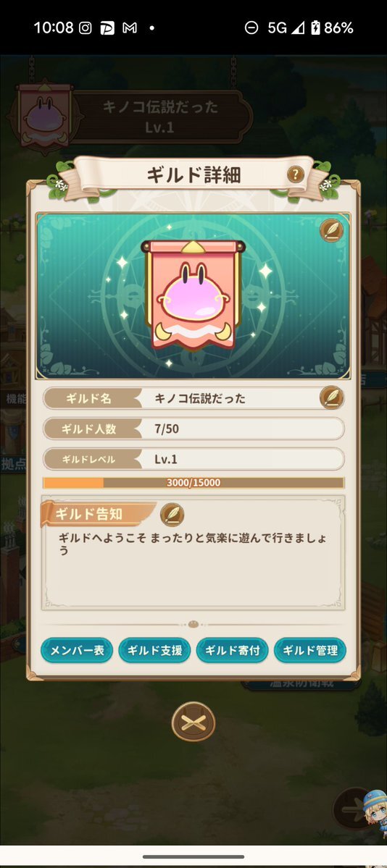Edit the guild name via quill icon

(331, 397)
